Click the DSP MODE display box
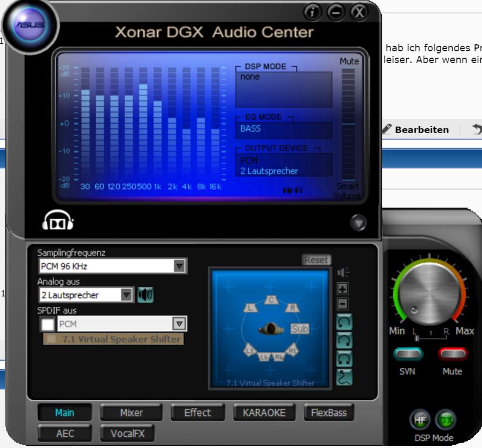The width and height of the screenshot is (482, 448). coord(284,89)
